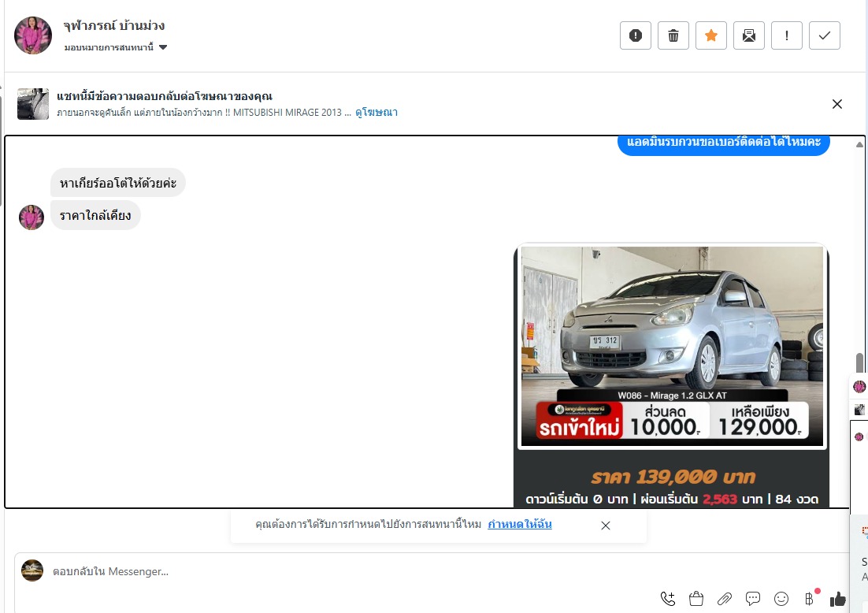Toggle the orange star follow-up icon
Viewport: 868px width, 613px height.
coord(711,35)
